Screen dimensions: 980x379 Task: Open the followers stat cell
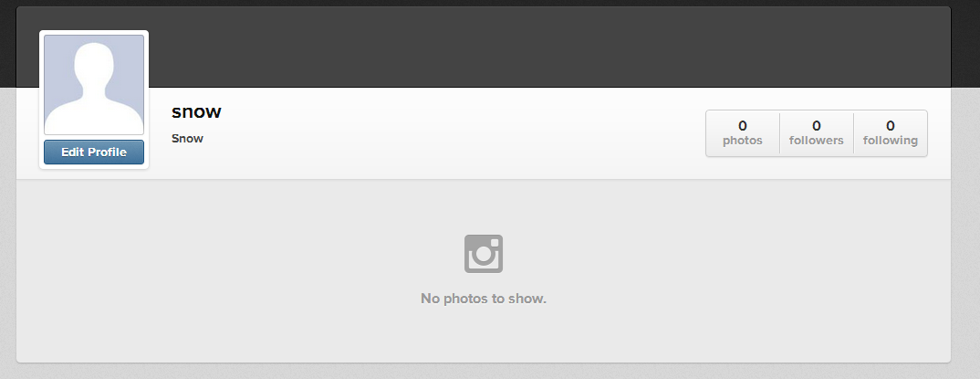point(817,133)
